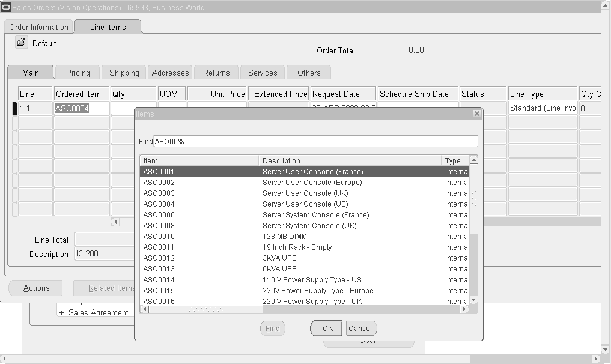The image size is (611, 364).
Task: Click the current record indicator for line 1.1
Action: 15,108
